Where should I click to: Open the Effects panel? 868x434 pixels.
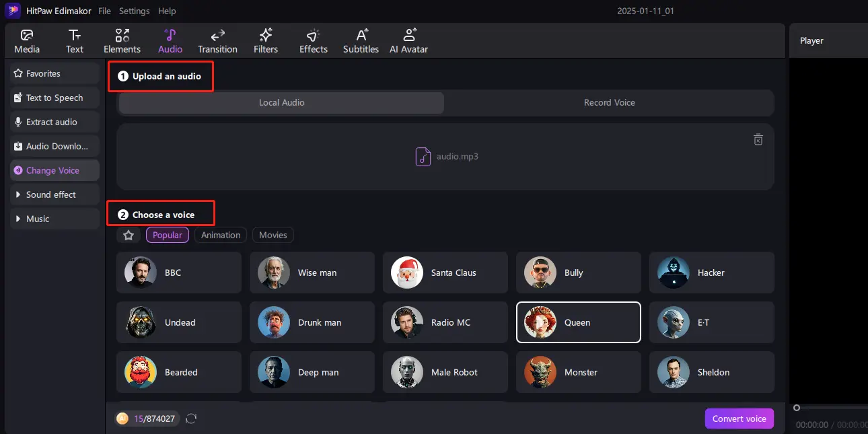[314, 41]
